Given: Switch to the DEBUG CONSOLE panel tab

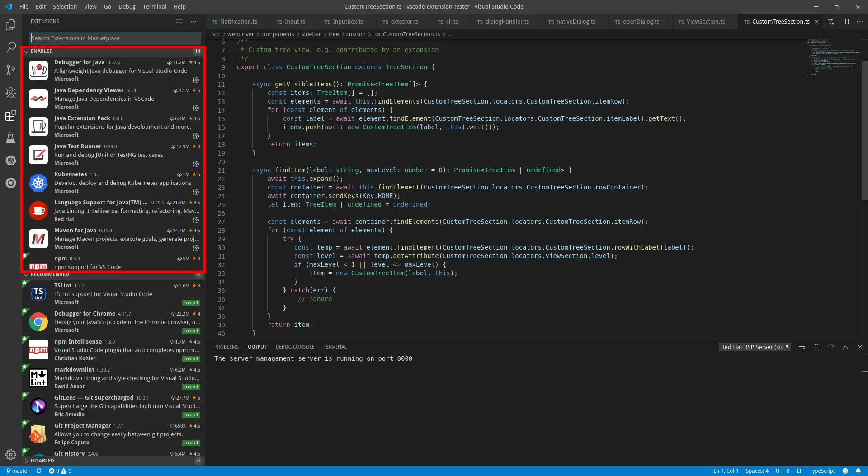Looking at the screenshot, I should [x=295, y=347].
